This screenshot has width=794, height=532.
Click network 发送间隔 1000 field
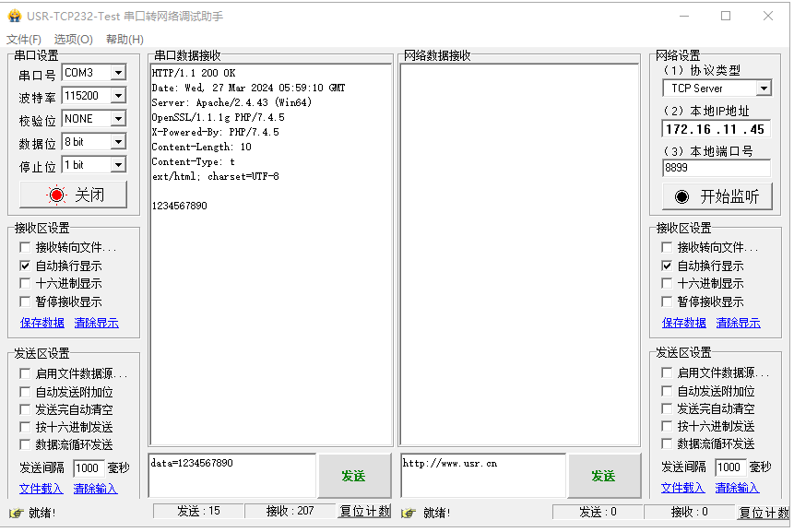[730, 467]
